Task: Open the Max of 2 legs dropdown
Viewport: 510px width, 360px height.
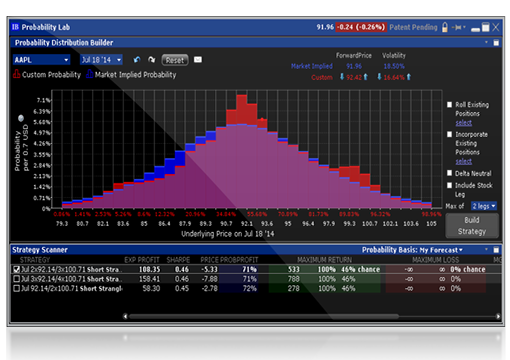Action: coord(484,206)
